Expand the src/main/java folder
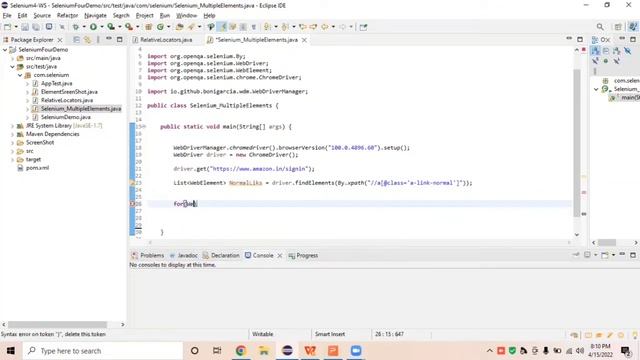The image size is (640, 360). (x=13, y=58)
